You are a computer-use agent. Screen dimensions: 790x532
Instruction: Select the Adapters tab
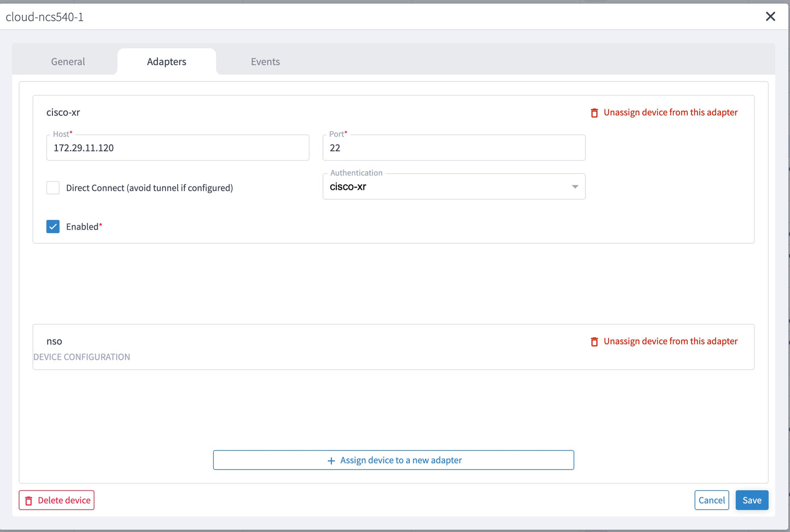pos(166,61)
